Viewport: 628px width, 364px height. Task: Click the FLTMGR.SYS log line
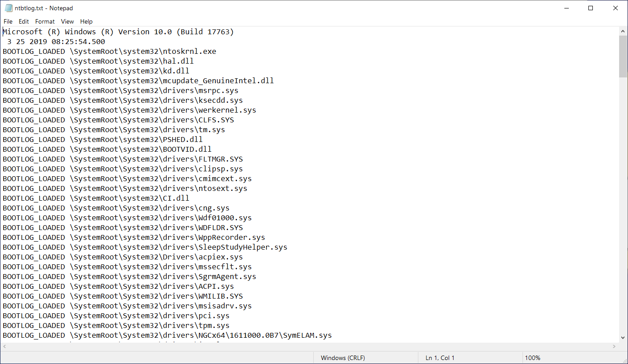click(x=123, y=159)
